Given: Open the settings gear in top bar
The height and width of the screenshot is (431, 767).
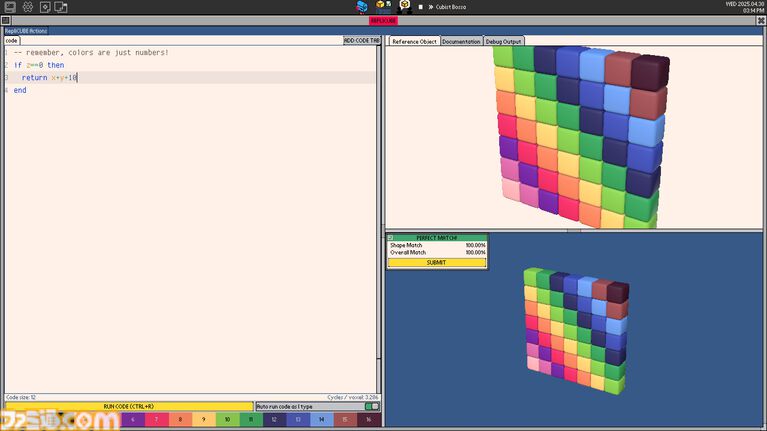Looking at the screenshot, I should point(28,7).
